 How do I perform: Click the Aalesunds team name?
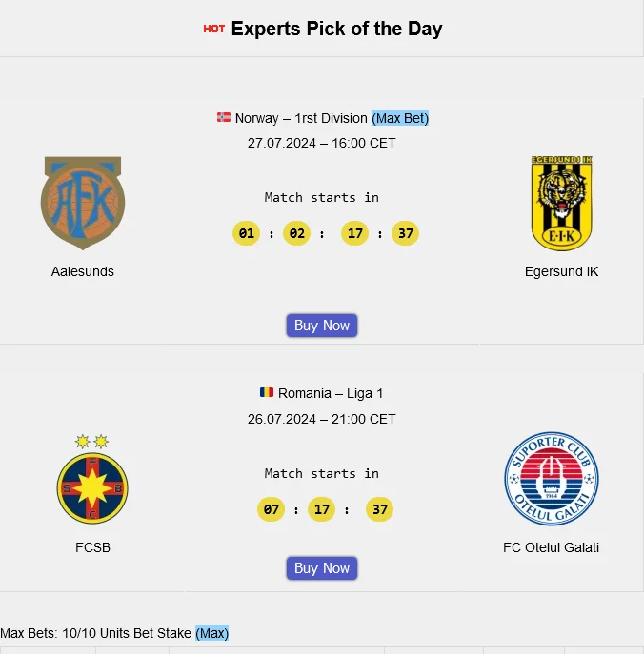coord(83,271)
